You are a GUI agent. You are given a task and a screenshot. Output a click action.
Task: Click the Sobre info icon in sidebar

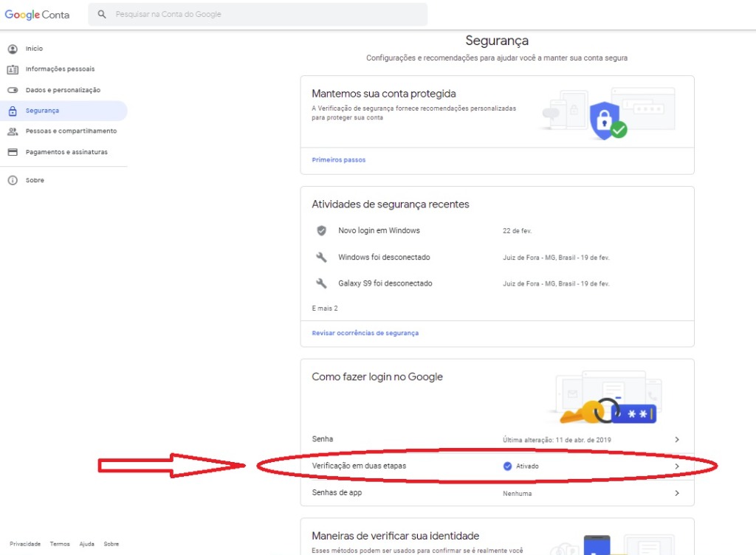point(13,180)
